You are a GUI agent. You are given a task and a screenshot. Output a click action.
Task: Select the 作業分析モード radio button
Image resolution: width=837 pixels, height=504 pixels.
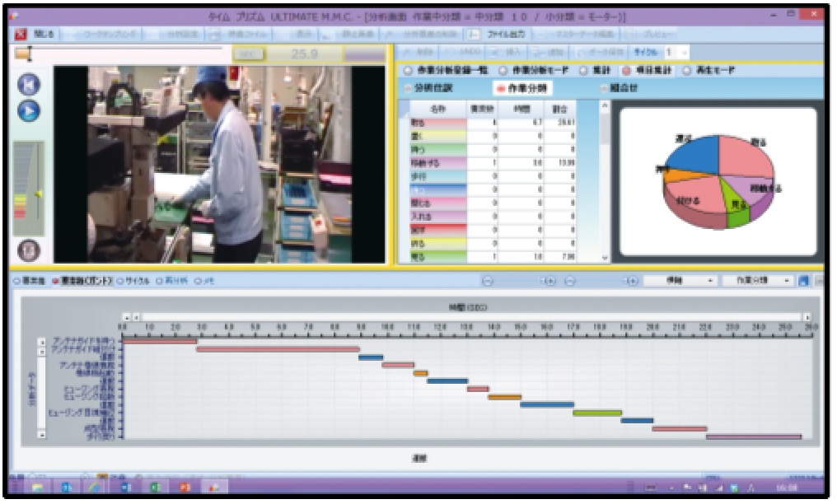tap(503, 70)
